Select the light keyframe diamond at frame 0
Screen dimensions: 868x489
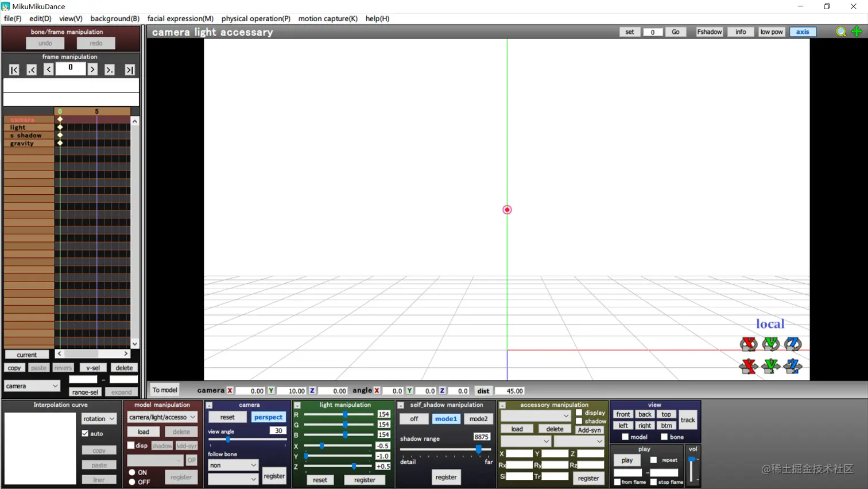click(x=60, y=127)
